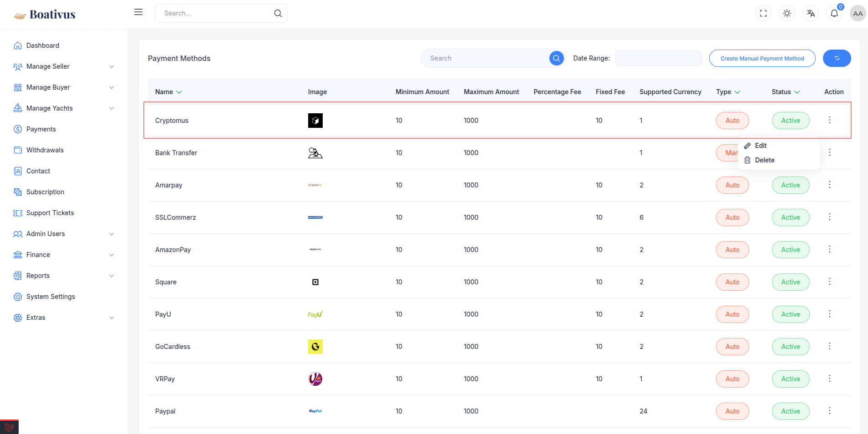Click Create Manual Payment Method button

pyautogui.click(x=762, y=58)
